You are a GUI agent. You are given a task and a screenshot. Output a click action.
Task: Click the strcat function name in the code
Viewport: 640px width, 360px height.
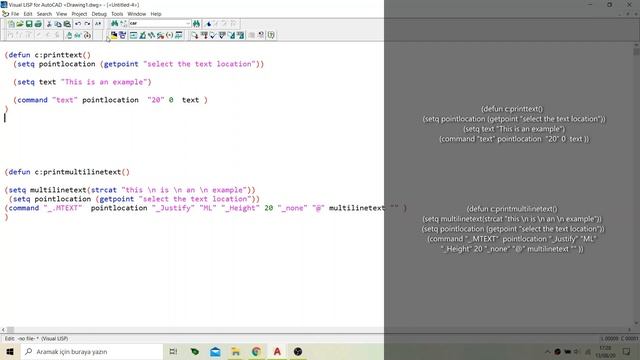(104, 190)
